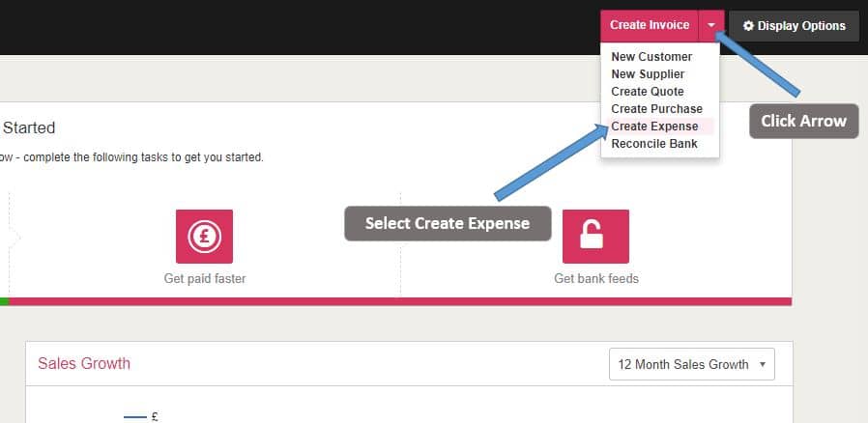Choose New Customer from the menu
The height and width of the screenshot is (423, 868).
[651, 57]
